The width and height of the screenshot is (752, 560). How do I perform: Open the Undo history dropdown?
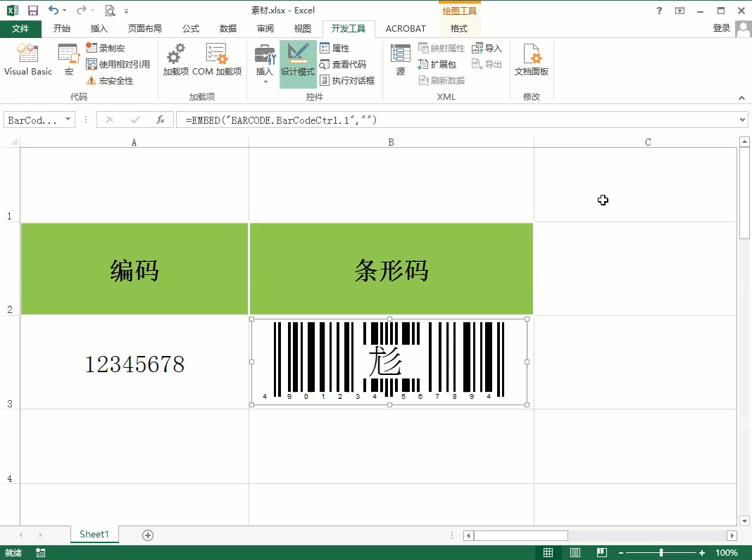click(x=65, y=11)
